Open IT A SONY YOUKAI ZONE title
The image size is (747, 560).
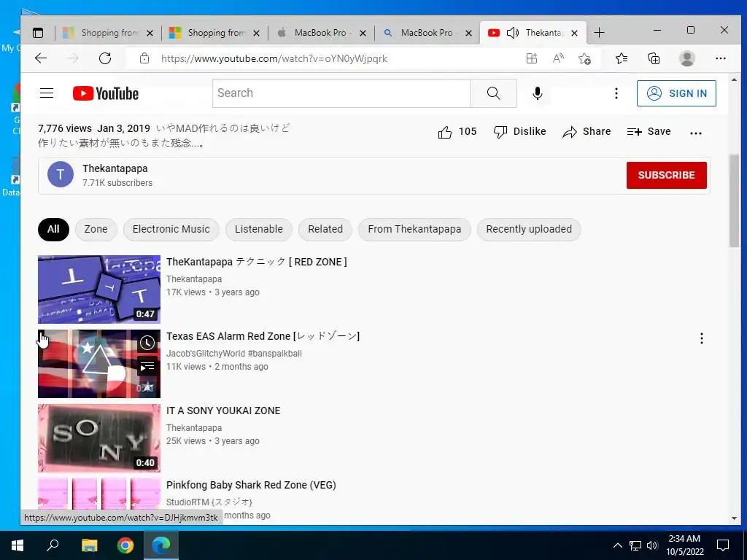click(x=223, y=411)
